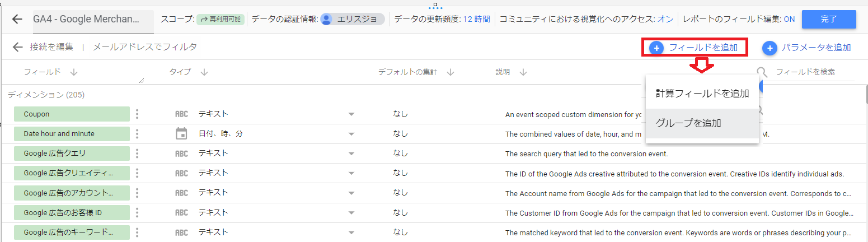The height and width of the screenshot is (242, 868).
Task: Click the メールアドレスでフィルタ link
Action: click(145, 47)
